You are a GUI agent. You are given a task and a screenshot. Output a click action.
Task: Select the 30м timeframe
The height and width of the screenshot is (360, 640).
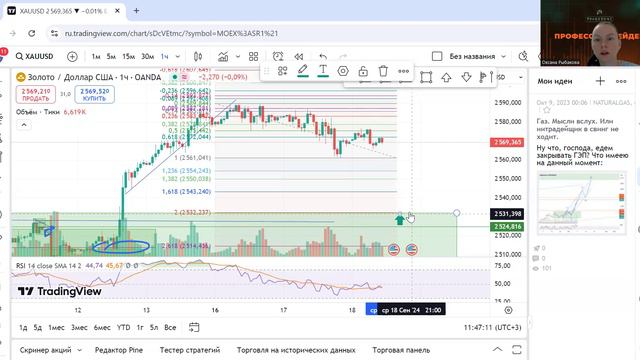click(147, 56)
